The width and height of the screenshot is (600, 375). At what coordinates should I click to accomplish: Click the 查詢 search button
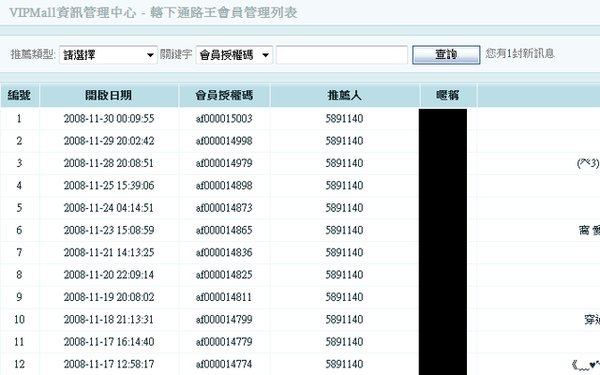[446, 55]
